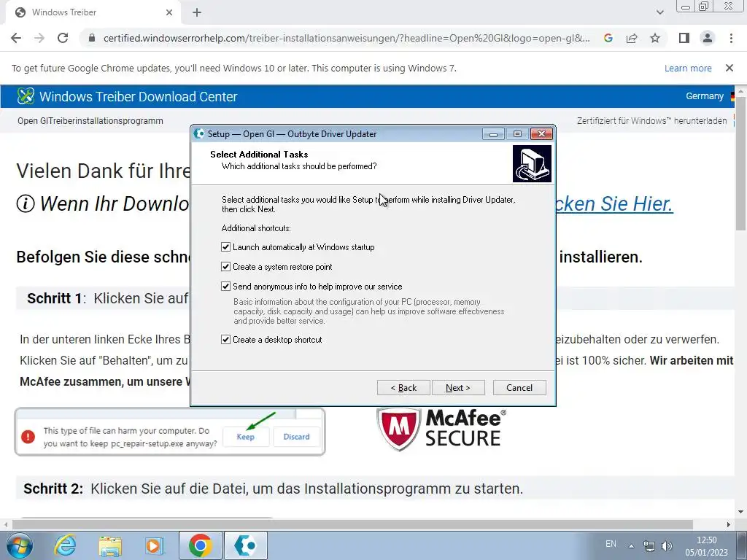Screen dimensions: 747x560
Task: Bookmark this page with the star
Action: (655, 38)
